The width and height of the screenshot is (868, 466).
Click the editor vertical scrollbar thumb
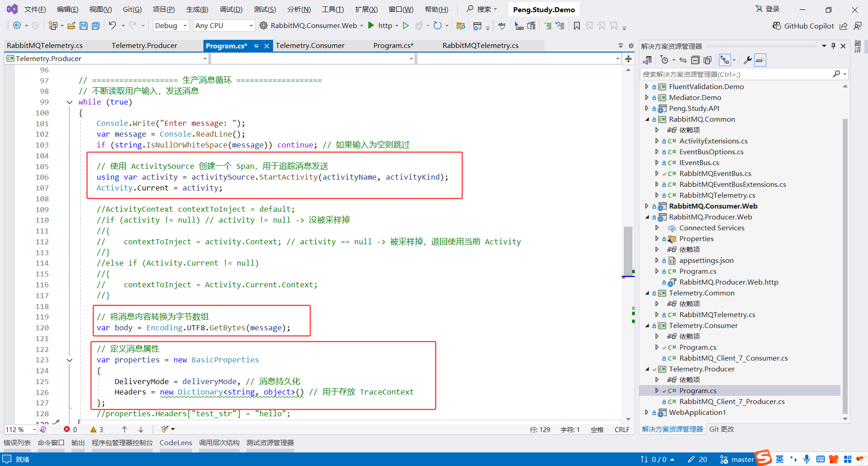pos(628,251)
